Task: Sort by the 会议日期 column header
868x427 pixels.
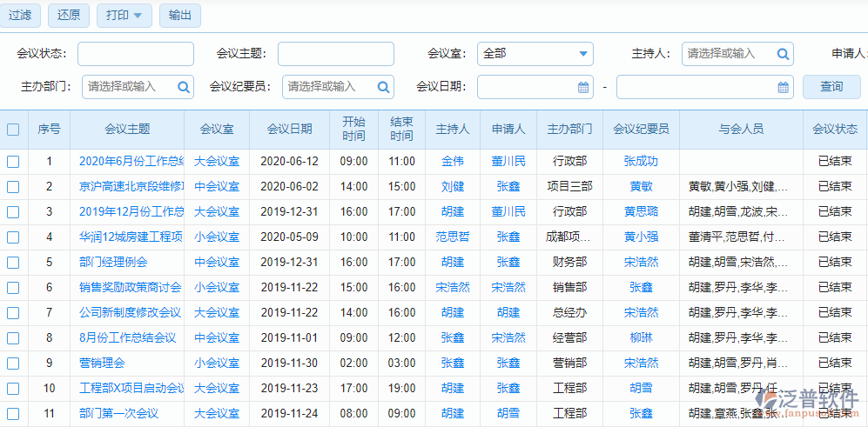Action: click(289, 130)
